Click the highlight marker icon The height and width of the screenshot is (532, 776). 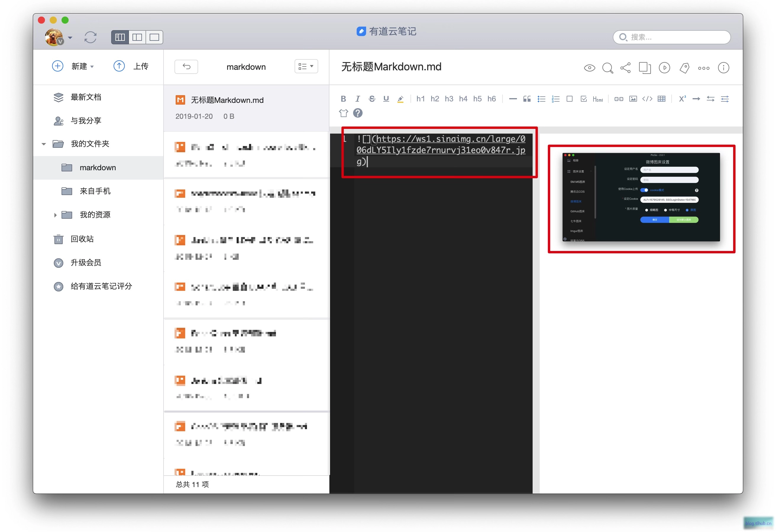400,99
